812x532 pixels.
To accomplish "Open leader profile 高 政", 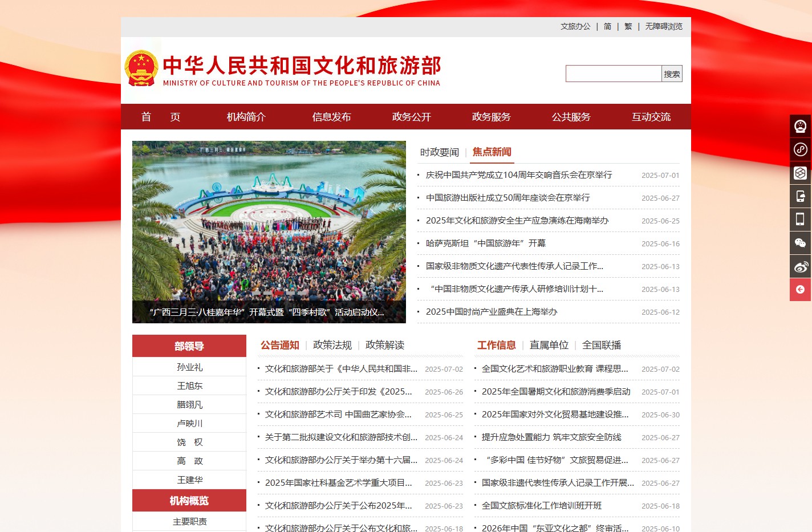I will 189,461.
